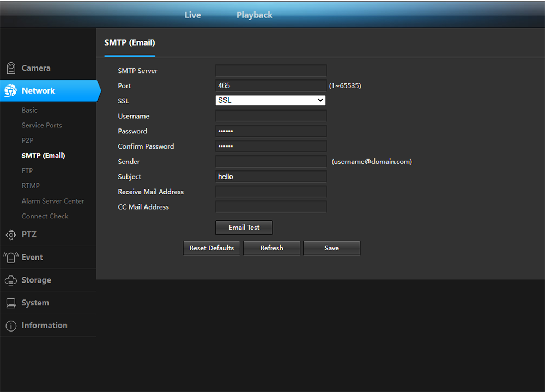The height and width of the screenshot is (392, 545).
Task: Open the SSL encryption dropdown
Action: pos(271,101)
